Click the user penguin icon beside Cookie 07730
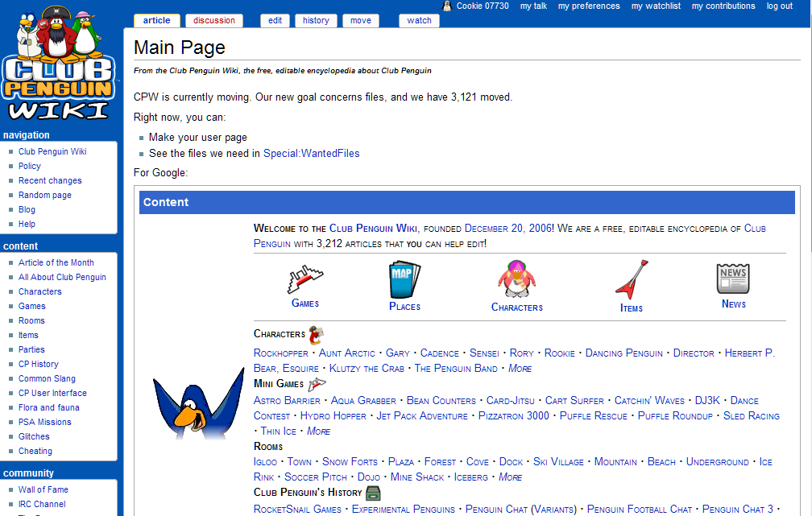 [446, 6]
